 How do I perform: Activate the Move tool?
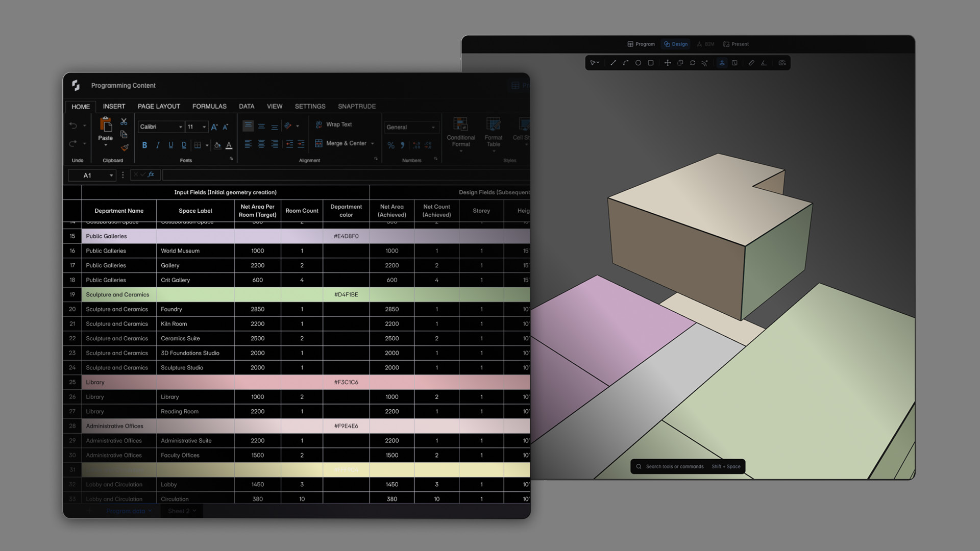(667, 63)
